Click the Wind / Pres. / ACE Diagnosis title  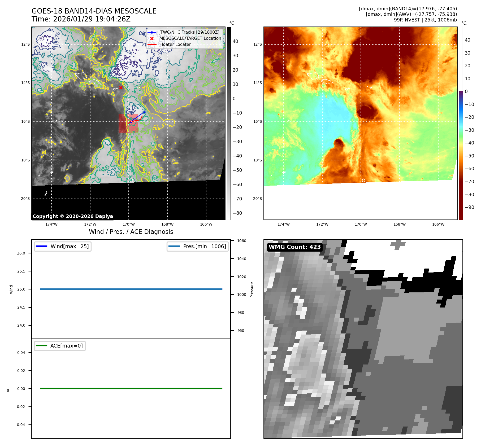[x=131, y=232]
